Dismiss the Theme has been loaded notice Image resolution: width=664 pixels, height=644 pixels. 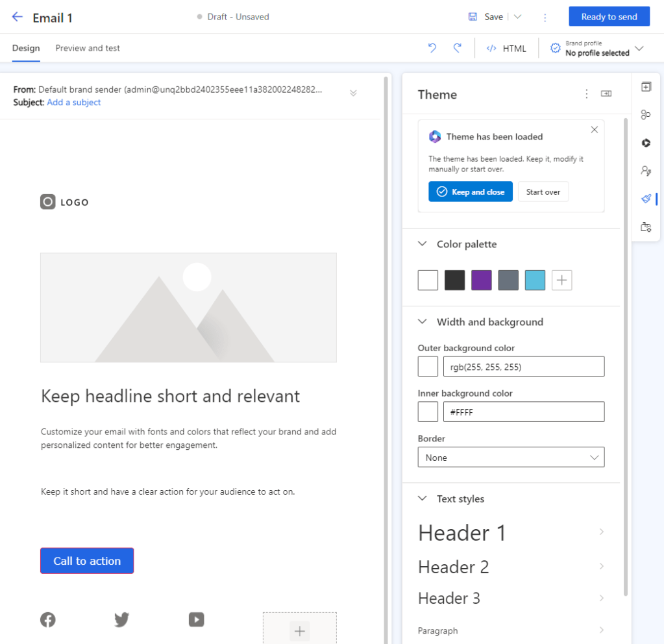pos(594,129)
